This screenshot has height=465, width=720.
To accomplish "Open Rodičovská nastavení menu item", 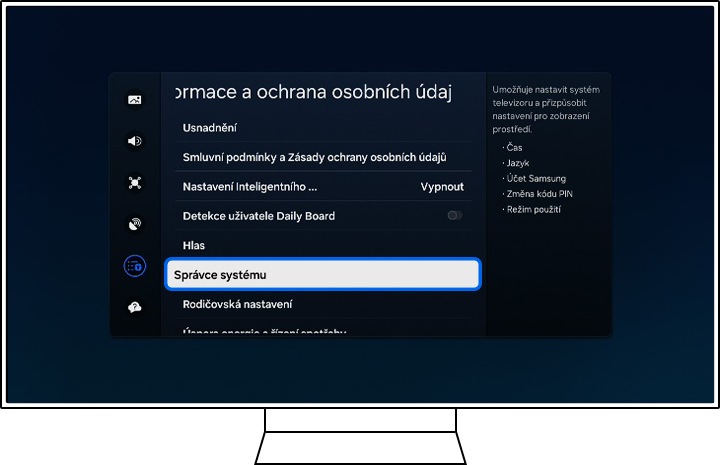I will pyautogui.click(x=323, y=304).
